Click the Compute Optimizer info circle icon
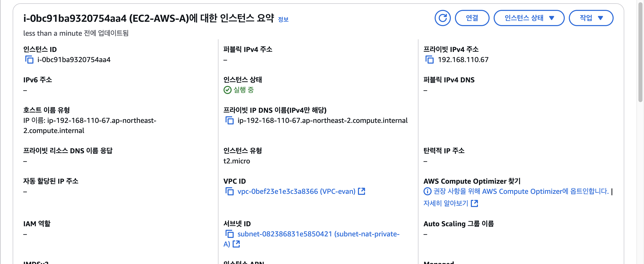This screenshot has height=264, width=644. pos(427,191)
